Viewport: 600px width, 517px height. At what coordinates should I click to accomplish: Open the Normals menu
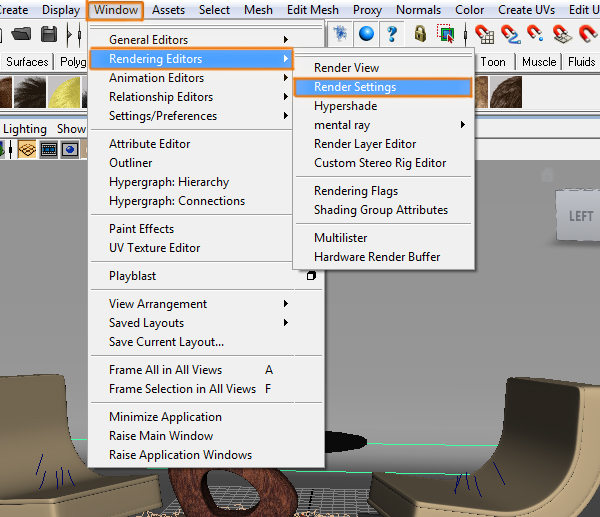(418, 10)
